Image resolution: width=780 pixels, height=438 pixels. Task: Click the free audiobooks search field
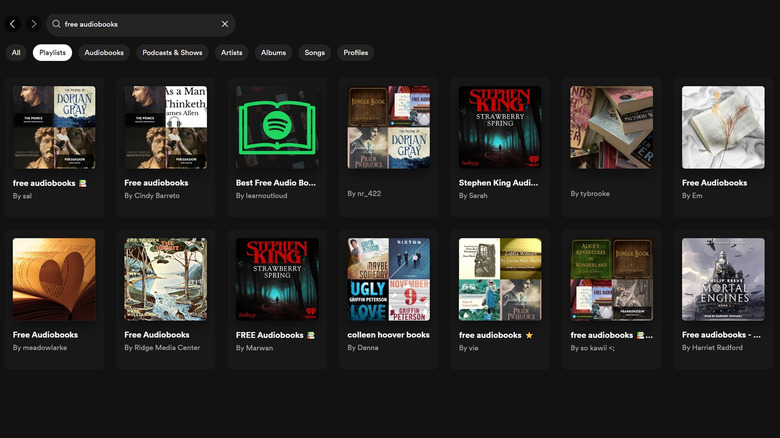coord(140,24)
